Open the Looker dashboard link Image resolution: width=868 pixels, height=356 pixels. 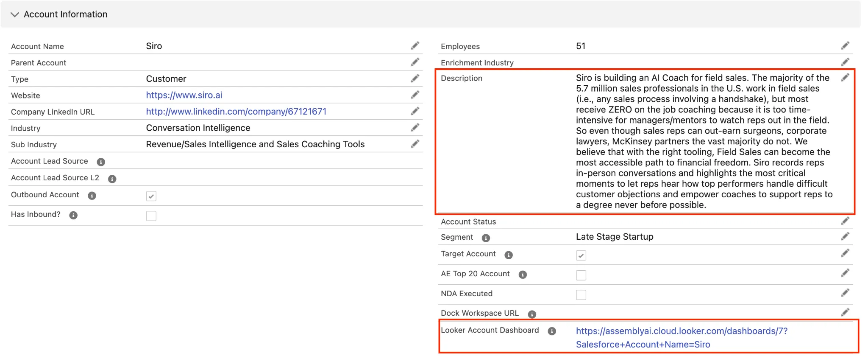681,331
